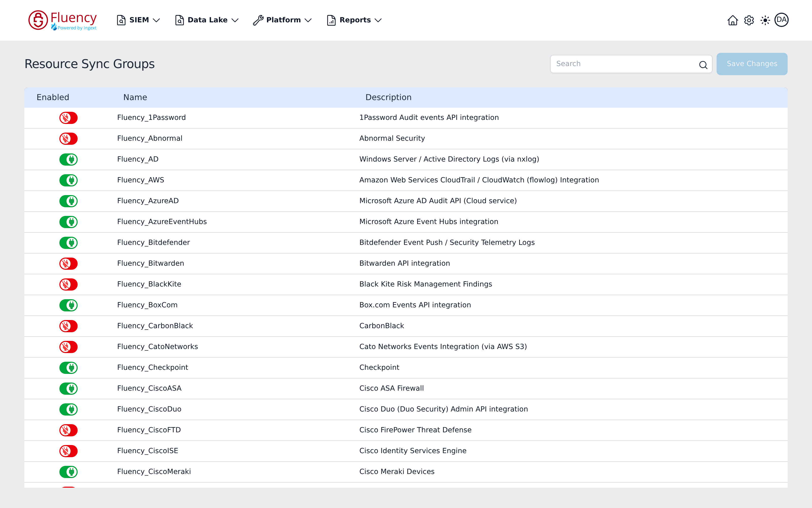
Task: Click the Fluency logo
Action: 63,20
